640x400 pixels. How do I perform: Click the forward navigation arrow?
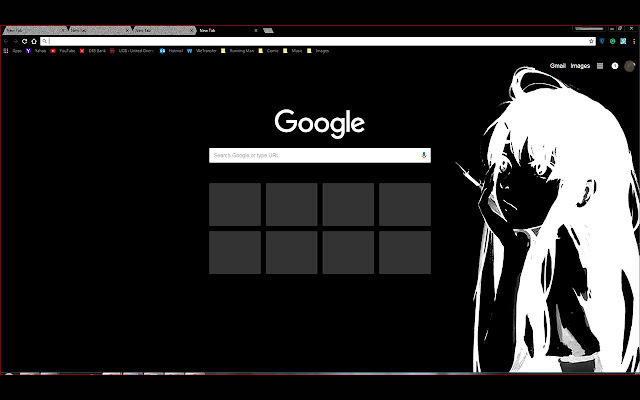pyautogui.click(x=15, y=41)
